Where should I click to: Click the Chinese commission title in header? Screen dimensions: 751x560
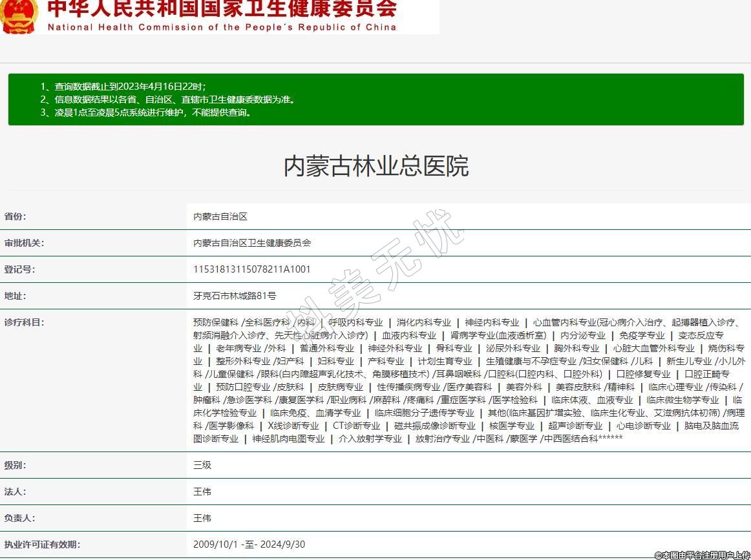pos(222,8)
